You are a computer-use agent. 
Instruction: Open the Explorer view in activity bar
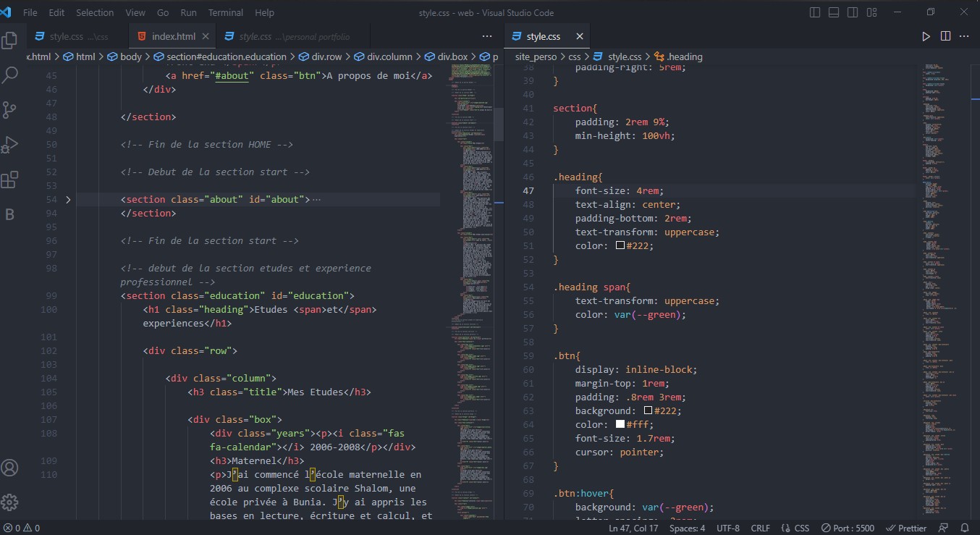(x=10, y=40)
